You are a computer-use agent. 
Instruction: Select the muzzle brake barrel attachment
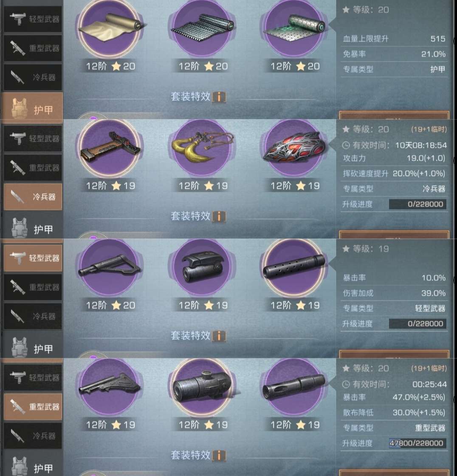[294, 387]
